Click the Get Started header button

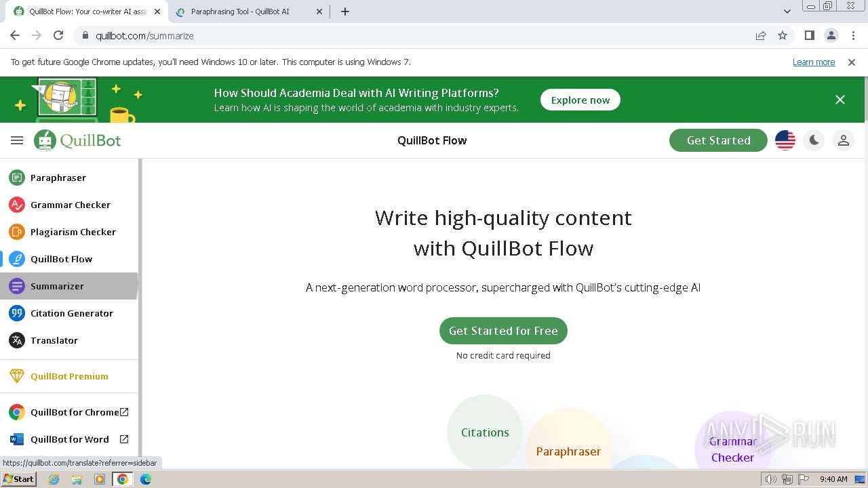click(x=718, y=140)
